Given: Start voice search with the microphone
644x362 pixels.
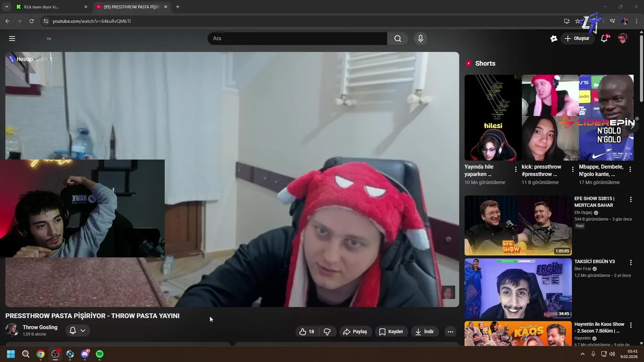Looking at the screenshot, I should (x=421, y=39).
